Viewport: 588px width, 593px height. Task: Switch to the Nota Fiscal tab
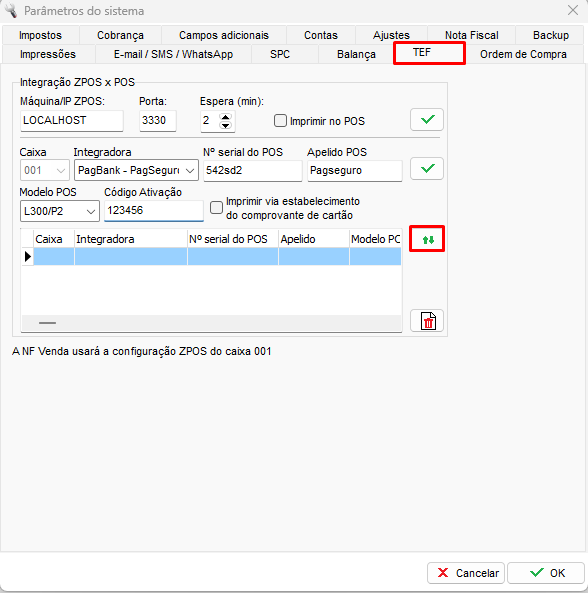pos(472,35)
